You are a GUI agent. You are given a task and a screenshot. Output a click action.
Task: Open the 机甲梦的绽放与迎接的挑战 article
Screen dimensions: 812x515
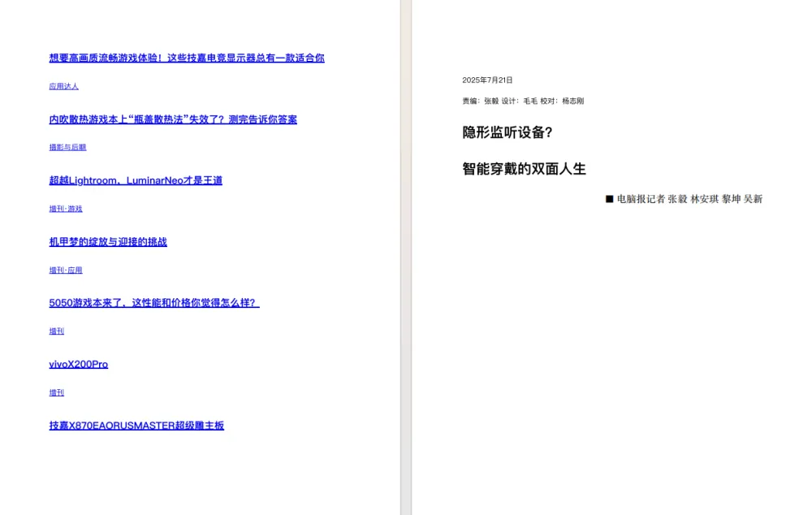[108, 241]
